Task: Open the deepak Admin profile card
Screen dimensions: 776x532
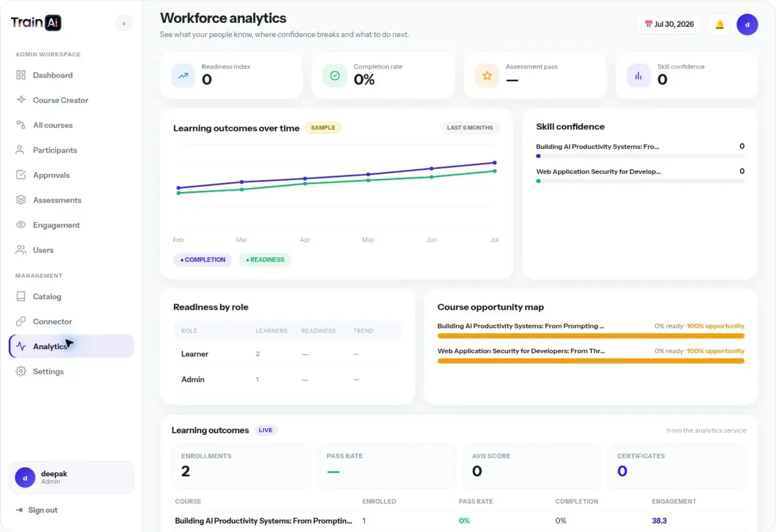Action: click(71, 477)
